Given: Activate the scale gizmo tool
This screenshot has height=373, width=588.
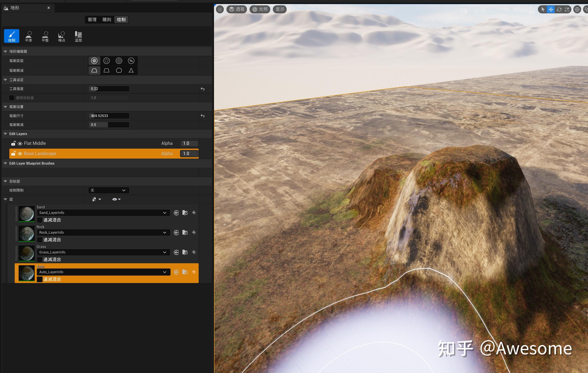Looking at the screenshot, I should point(567,10).
